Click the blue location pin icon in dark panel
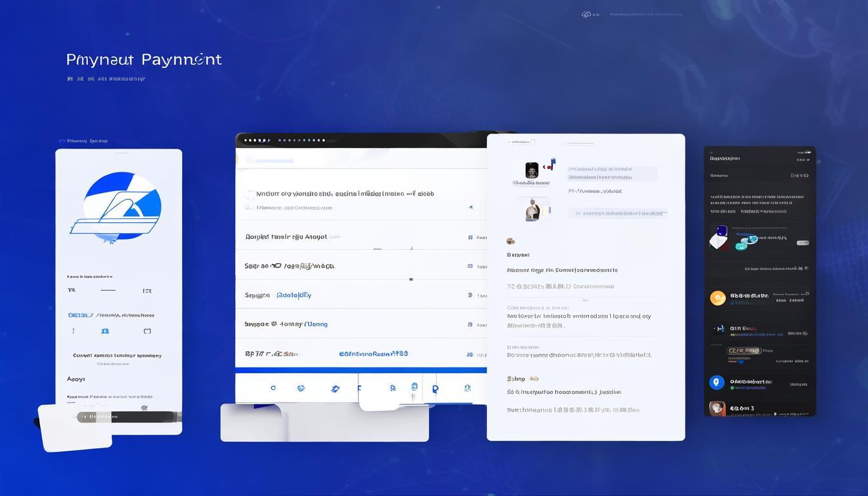 pos(716,382)
